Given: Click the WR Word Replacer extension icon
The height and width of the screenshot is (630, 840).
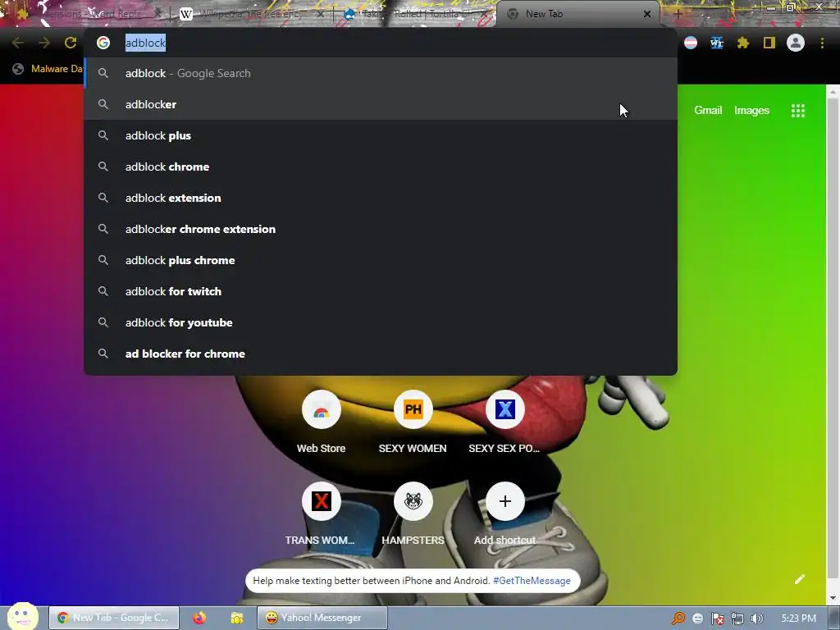Looking at the screenshot, I should click(x=717, y=43).
